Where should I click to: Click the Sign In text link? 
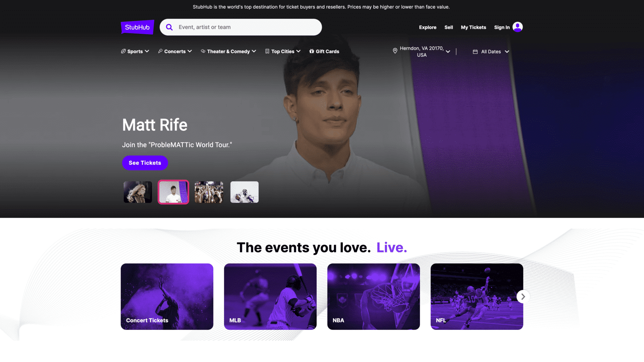[x=502, y=27]
